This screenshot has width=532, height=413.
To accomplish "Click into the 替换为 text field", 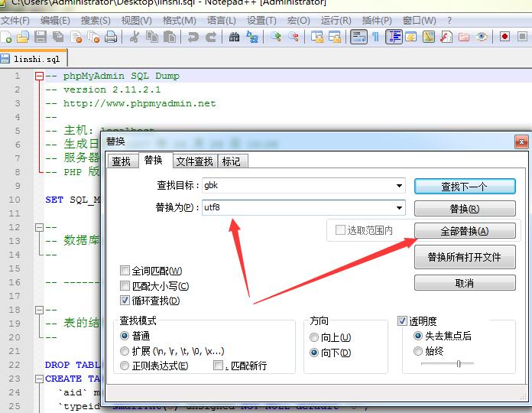I will [x=297, y=208].
